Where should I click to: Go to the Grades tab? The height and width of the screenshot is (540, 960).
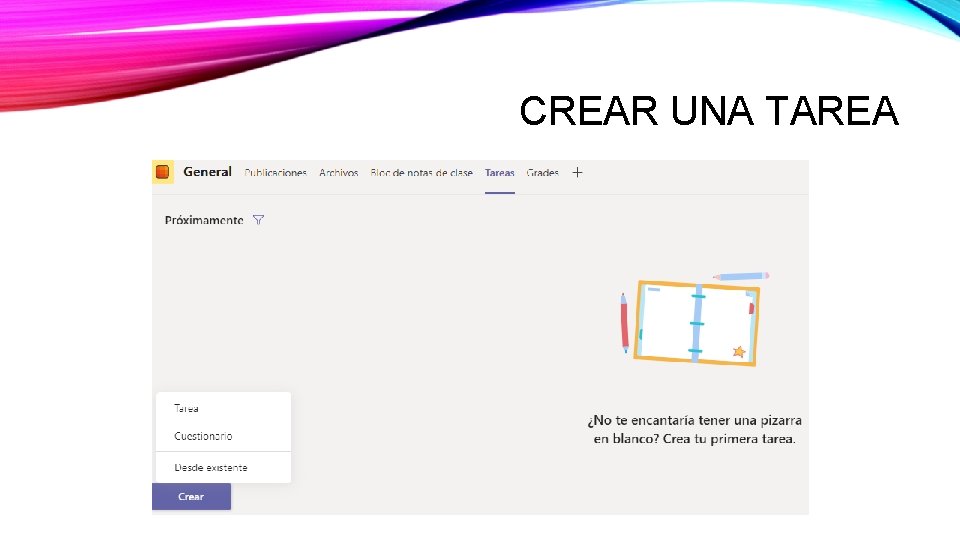pyautogui.click(x=542, y=173)
